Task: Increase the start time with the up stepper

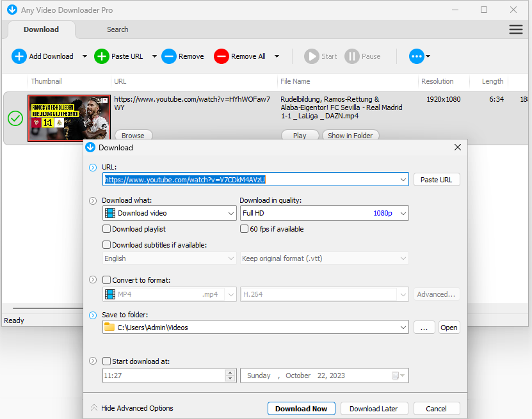Action: 230,372
